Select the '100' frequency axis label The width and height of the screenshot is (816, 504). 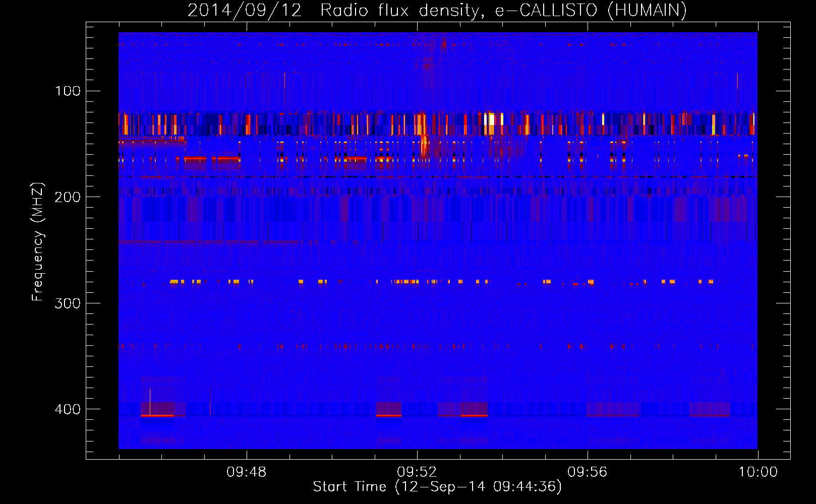point(68,91)
